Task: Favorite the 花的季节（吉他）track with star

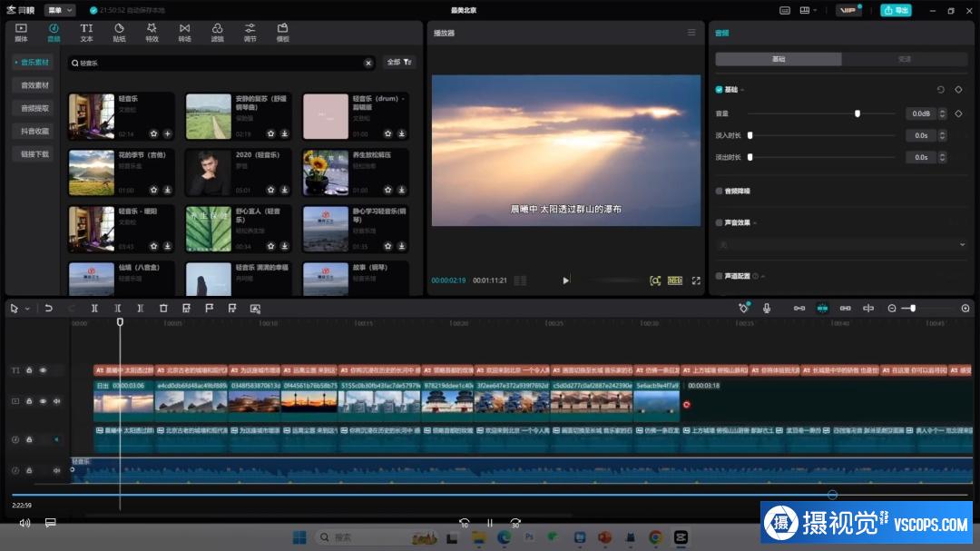Action: click(153, 190)
